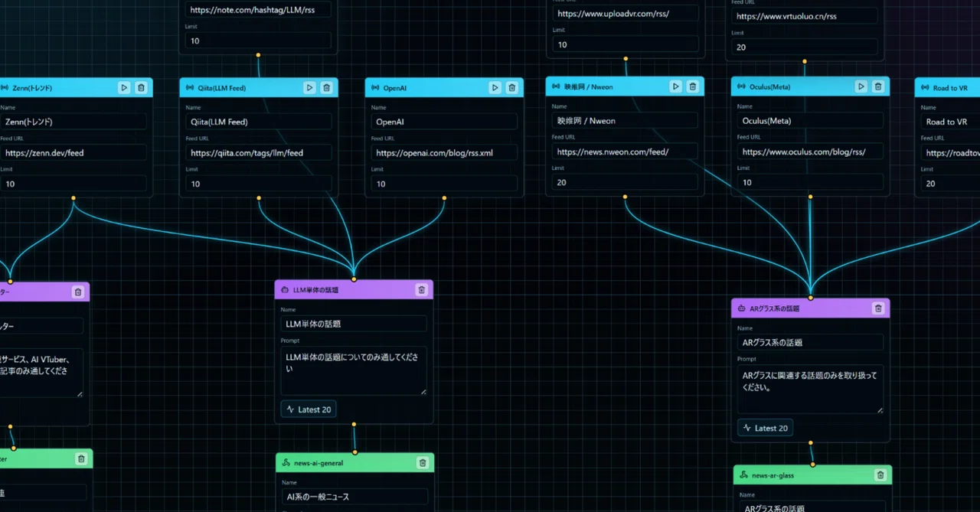This screenshot has height=512, width=980.
Task: Delete the Zenn(トレンド) feed node
Action: 141,88
